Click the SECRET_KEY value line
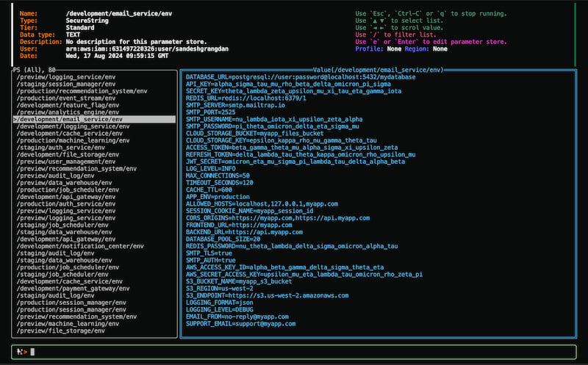 point(293,91)
